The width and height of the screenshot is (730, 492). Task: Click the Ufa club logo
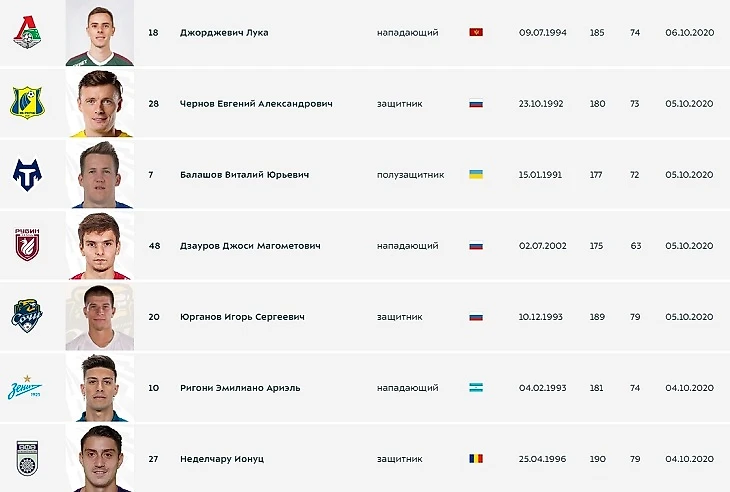[x=27, y=458]
